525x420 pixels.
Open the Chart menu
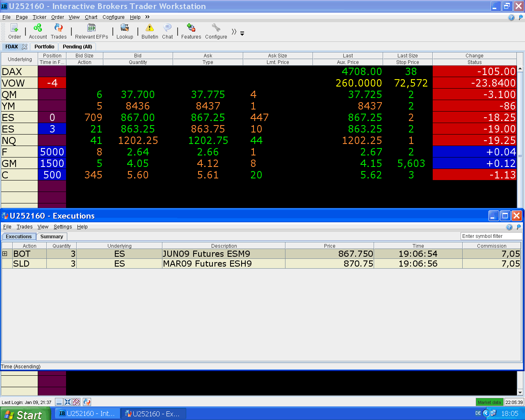91,17
